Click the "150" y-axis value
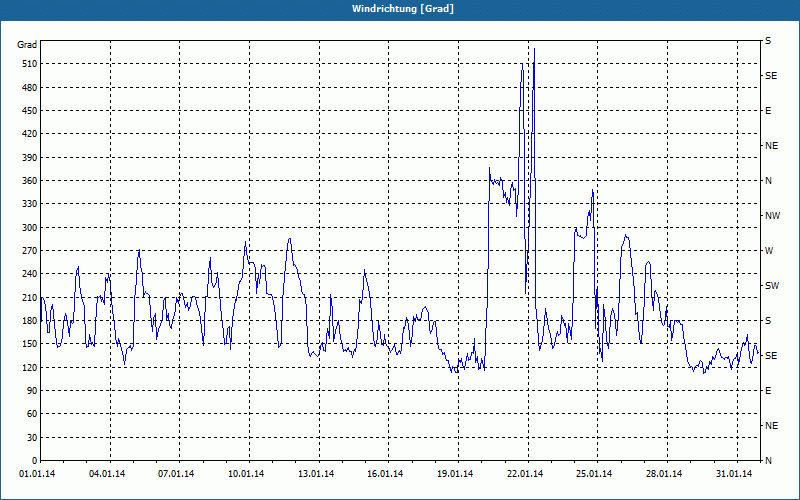Image resolution: width=800 pixels, height=500 pixels. coord(31,344)
